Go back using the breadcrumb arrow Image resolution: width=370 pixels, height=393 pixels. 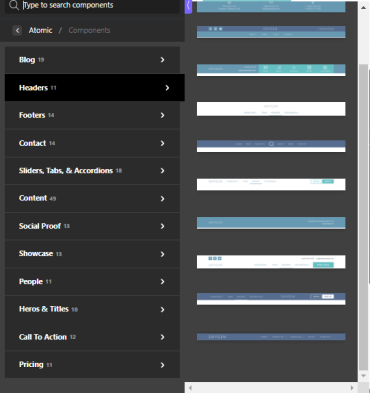[17, 30]
